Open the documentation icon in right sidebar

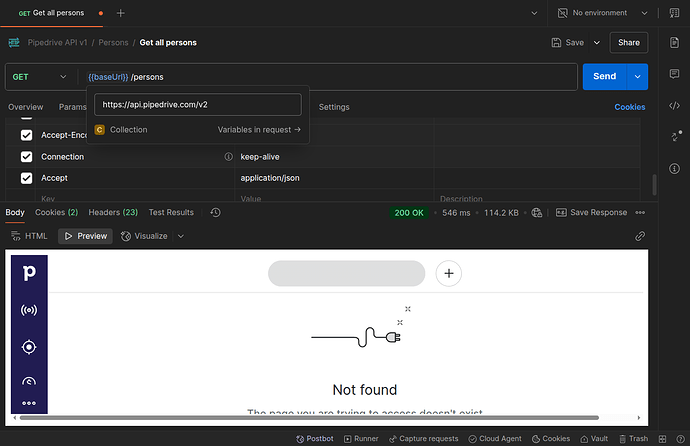674,43
